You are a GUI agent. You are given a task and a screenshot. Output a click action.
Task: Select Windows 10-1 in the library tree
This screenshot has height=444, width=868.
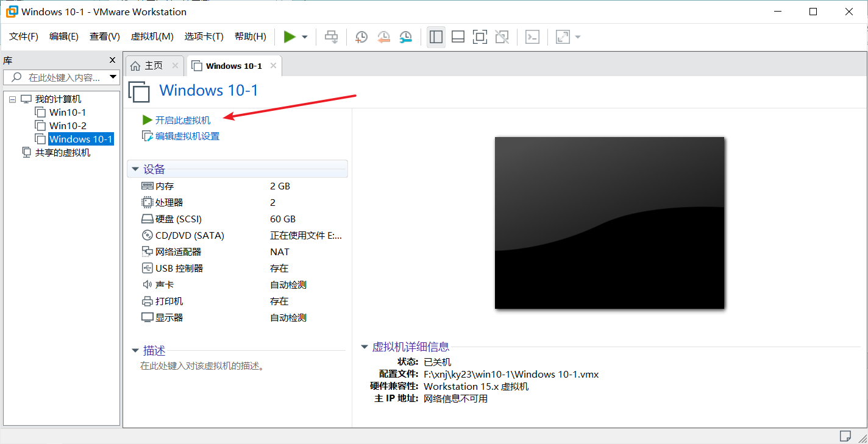[81, 139]
